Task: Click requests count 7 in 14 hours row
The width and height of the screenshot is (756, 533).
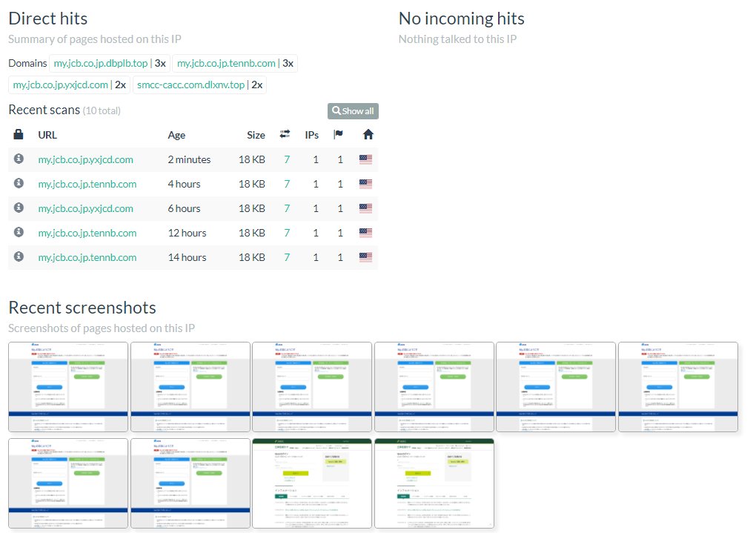Action: click(287, 257)
